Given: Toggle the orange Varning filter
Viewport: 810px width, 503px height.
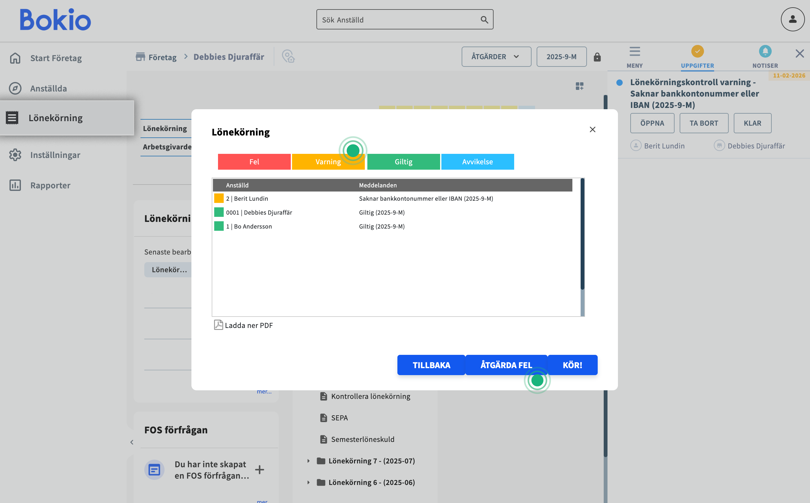Looking at the screenshot, I should 328,162.
